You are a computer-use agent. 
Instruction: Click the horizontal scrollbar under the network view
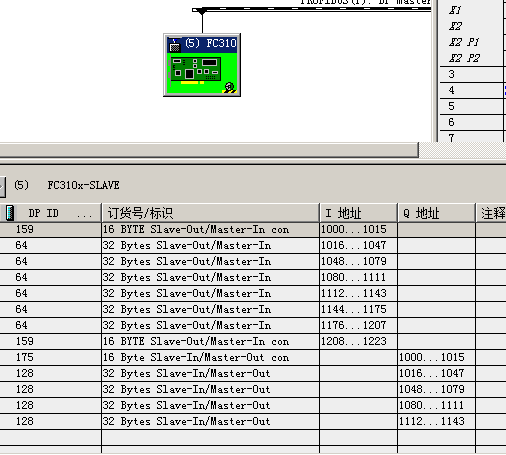click(209, 150)
